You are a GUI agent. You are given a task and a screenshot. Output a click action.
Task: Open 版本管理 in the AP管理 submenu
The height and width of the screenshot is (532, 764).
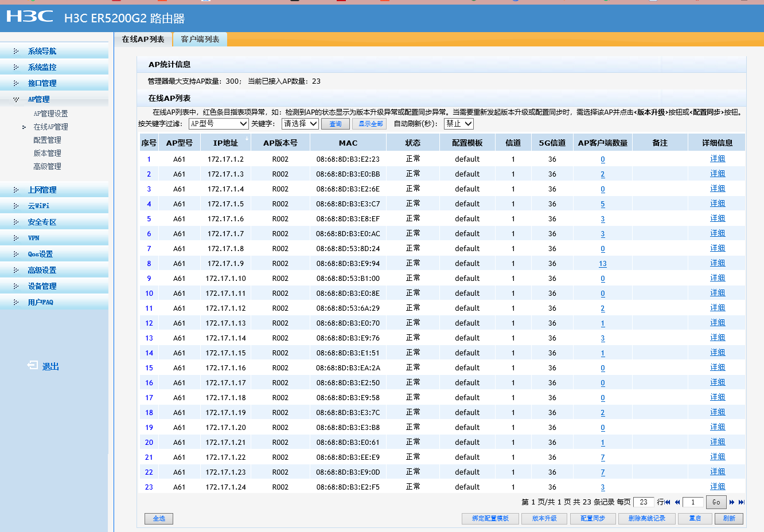[47, 153]
